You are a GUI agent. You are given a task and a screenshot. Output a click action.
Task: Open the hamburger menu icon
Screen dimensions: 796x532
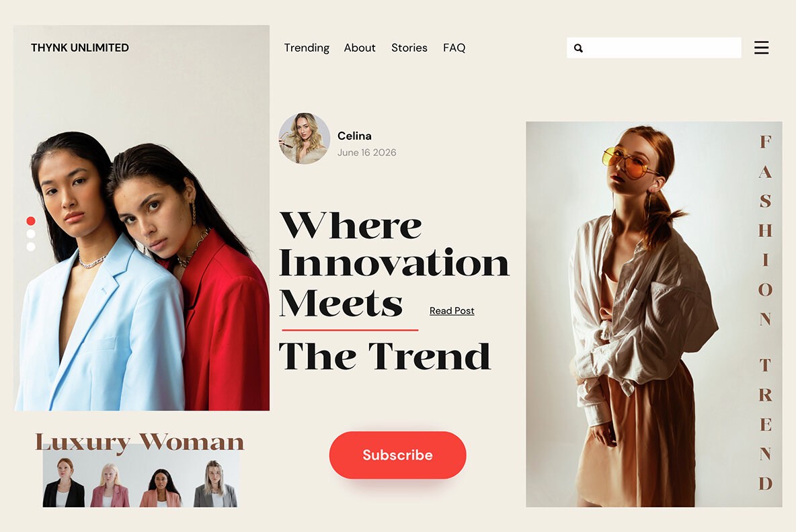pos(761,48)
